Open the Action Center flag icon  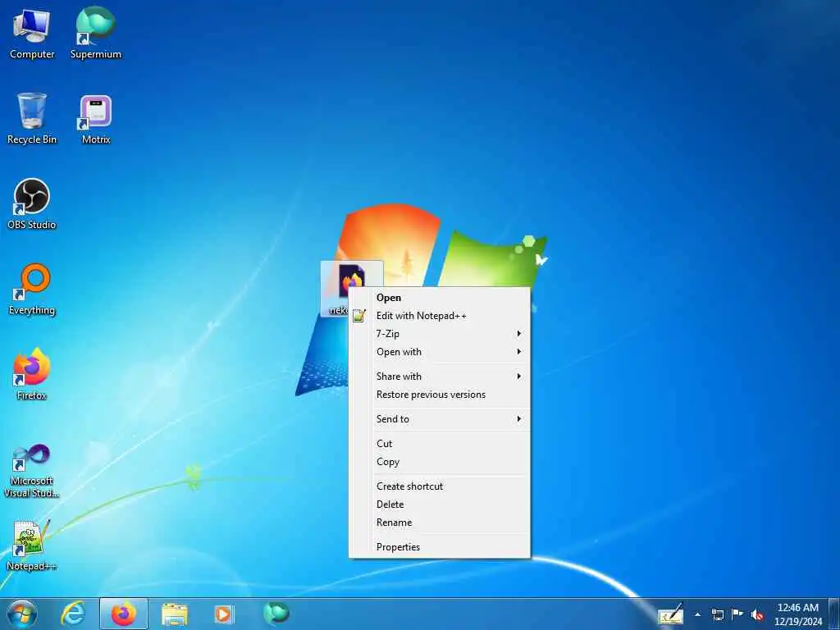click(737, 614)
